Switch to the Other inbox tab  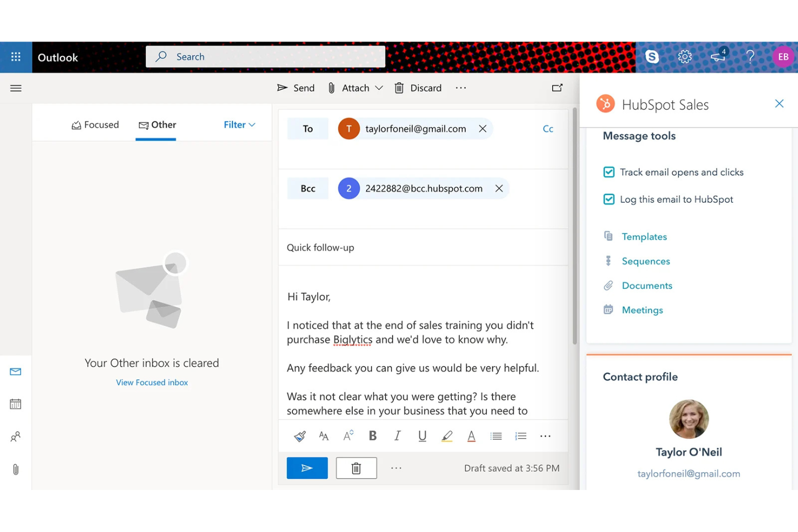pos(157,125)
